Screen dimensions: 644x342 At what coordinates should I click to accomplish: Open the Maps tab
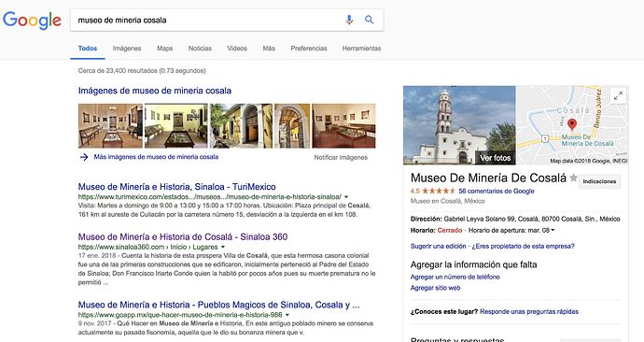(x=164, y=49)
